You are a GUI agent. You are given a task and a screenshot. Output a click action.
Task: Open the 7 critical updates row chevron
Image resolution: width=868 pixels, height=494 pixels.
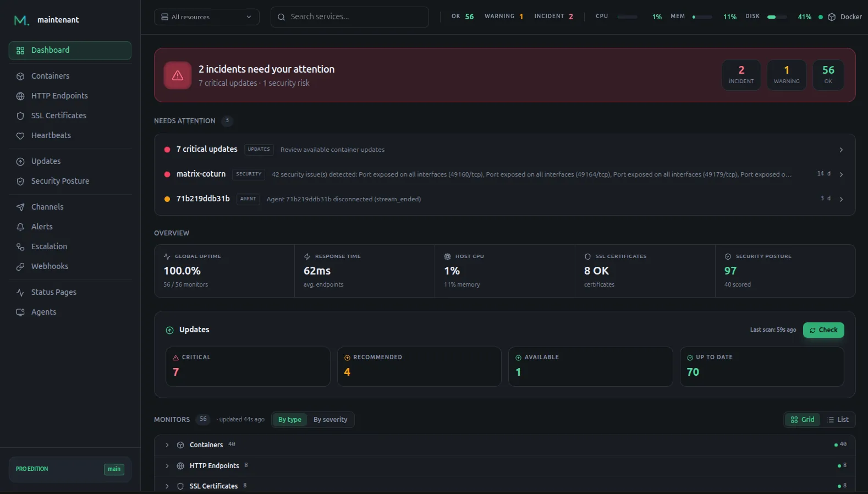[x=841, y=150]
